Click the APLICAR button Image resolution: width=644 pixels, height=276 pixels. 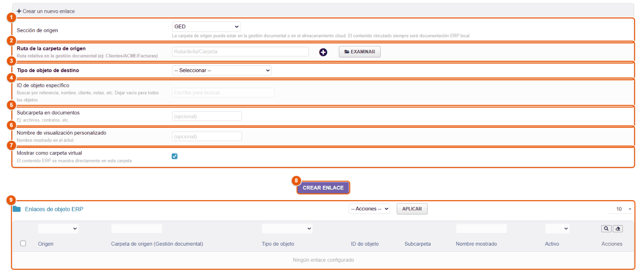pos(412,209)
